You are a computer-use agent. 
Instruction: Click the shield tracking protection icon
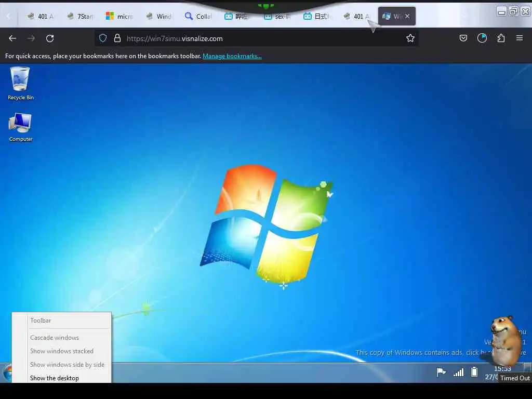(x=103, y=38)
